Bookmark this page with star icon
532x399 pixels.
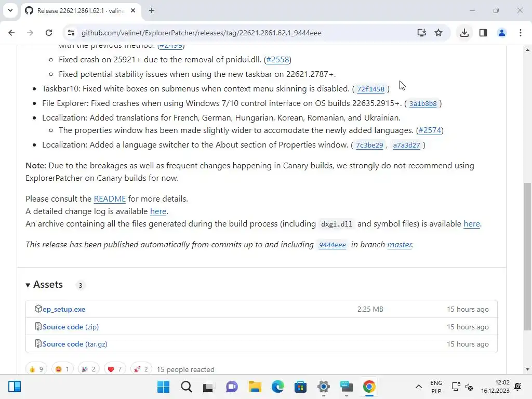click(438, 33)
